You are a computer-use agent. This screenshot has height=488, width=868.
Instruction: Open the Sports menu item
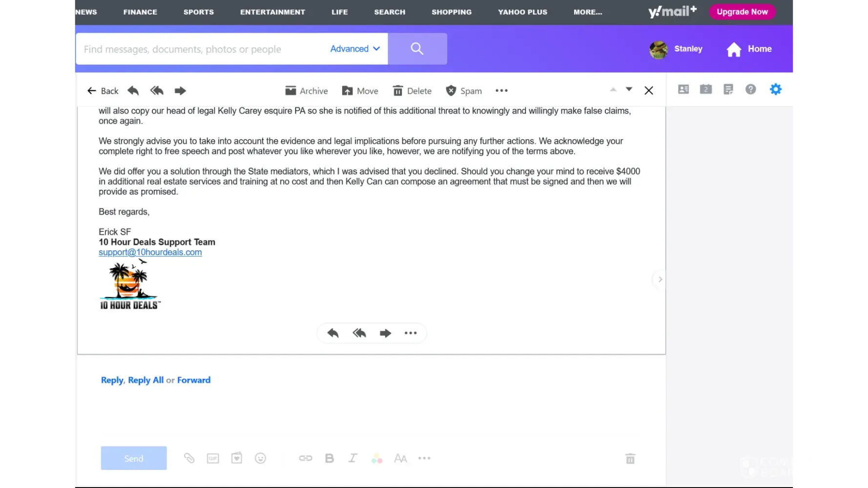(x=199, y=12)
